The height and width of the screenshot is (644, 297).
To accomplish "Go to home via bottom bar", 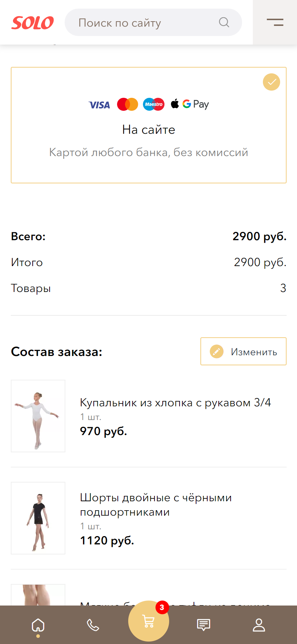I will 38,625.
